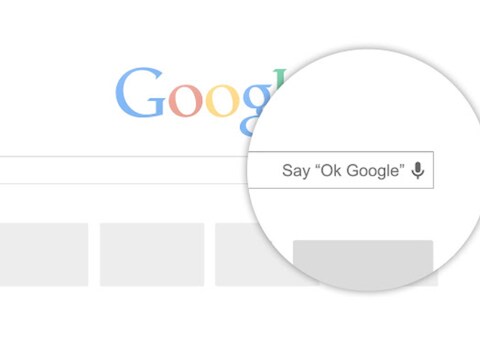The width and height of the screenshot is (480, 360).
Task: Click the tile sliver right of the magnifier circle
Action: click(436, 279)
